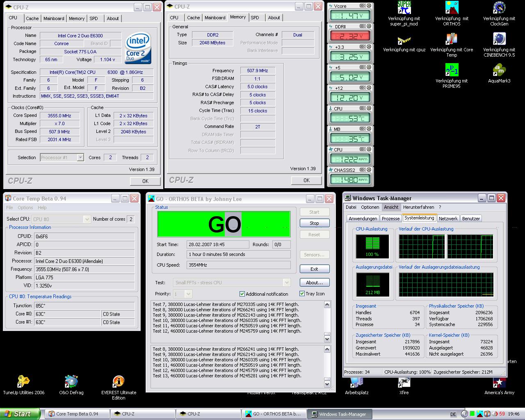Click the Intel Core 2 Duo logo
525x420 pixels.
click(x=138, y=48)
